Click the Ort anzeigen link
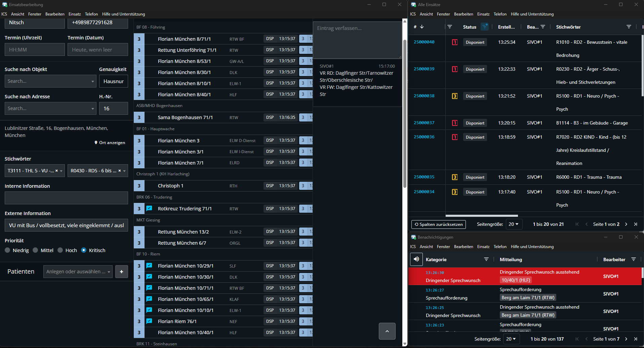This screenshot has height=348, width=644. point(110,143)
